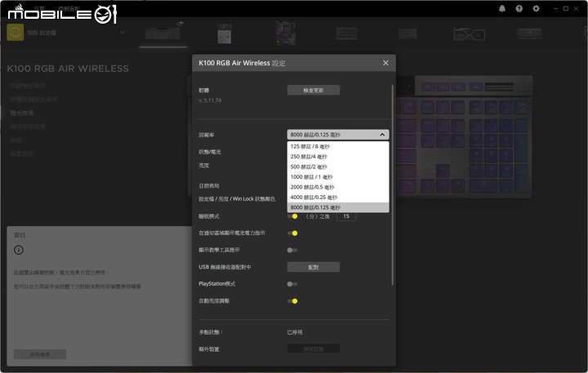Select the graphics card device thumbnail

469,34
